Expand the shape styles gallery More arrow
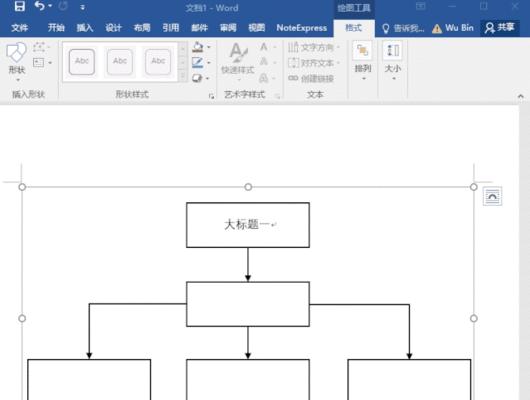 click(183, 76)
